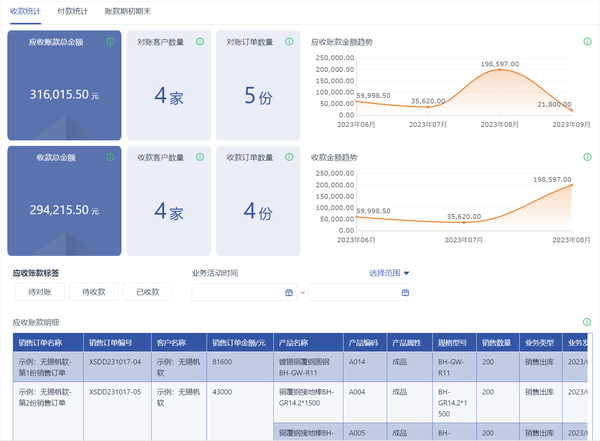Open start date calendar icon
The height and width of the screenshot is (441, 600).
[289, 292]
